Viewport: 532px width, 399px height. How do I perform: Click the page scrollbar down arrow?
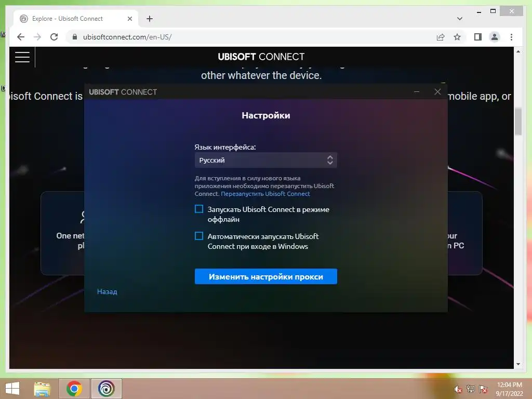click(x=518, y=364)
